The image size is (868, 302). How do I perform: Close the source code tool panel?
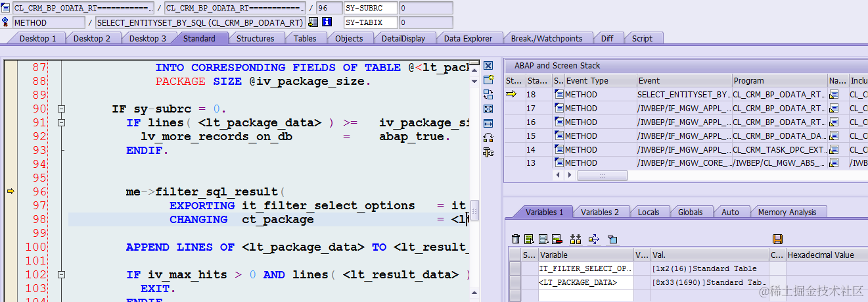[488, 66]
